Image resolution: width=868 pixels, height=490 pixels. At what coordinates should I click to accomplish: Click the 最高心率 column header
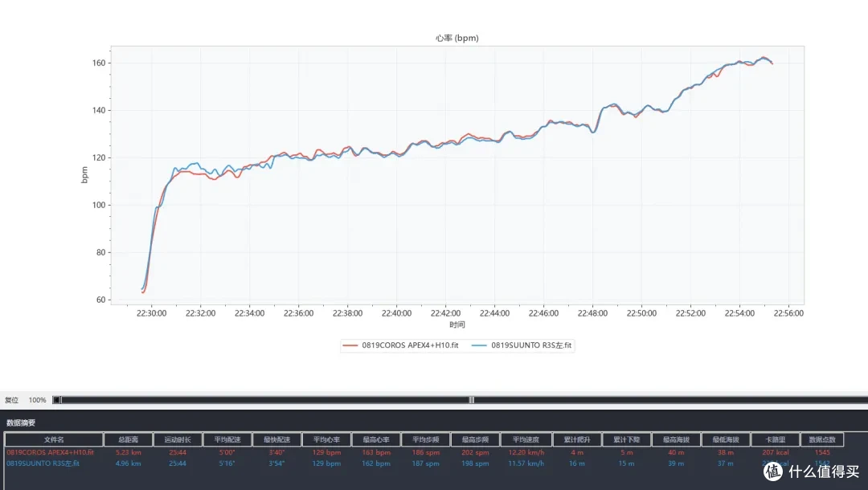376,439
